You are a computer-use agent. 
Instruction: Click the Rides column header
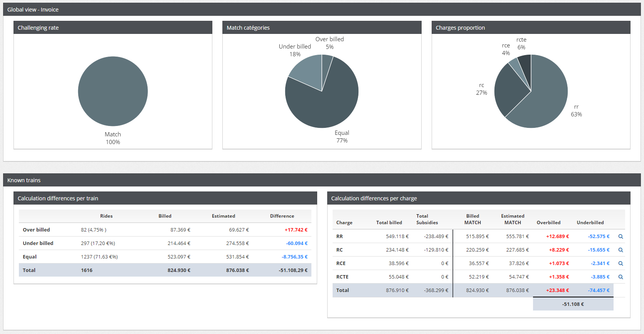pos(106,216)
